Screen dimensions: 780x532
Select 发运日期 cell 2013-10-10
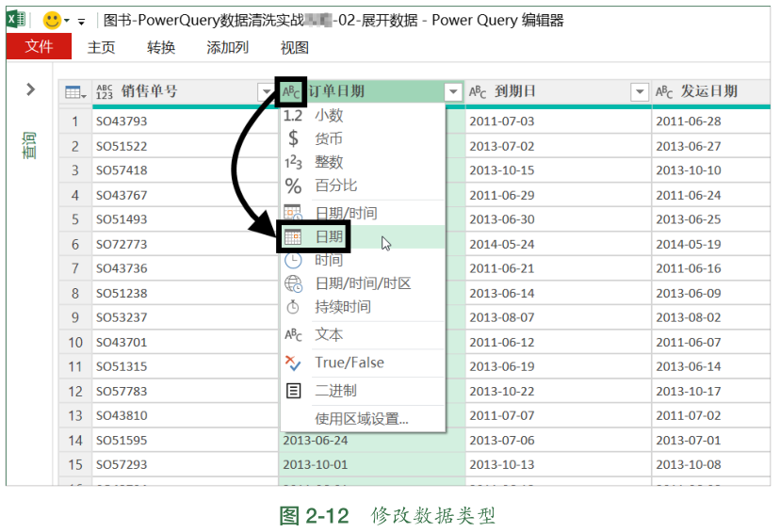click(x=711, y=170)
